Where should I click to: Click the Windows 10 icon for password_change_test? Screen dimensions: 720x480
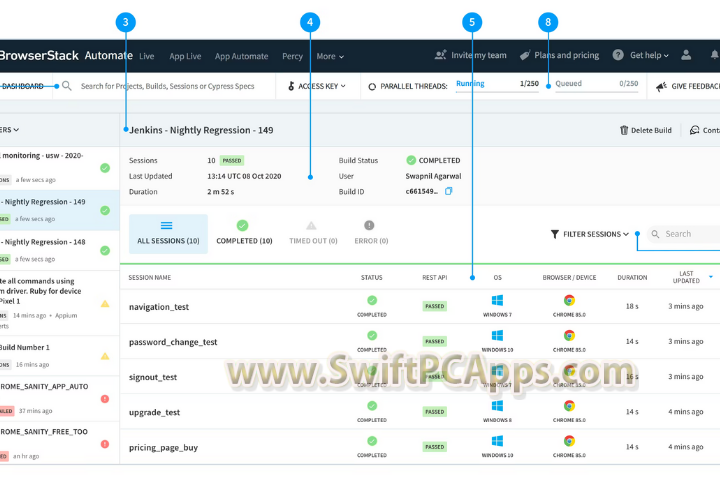click(497, 335)
